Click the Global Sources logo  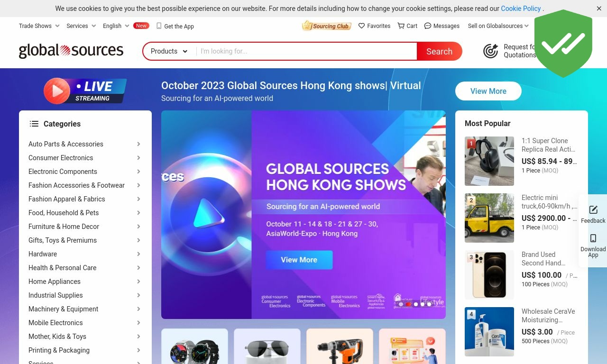(71, 51)
